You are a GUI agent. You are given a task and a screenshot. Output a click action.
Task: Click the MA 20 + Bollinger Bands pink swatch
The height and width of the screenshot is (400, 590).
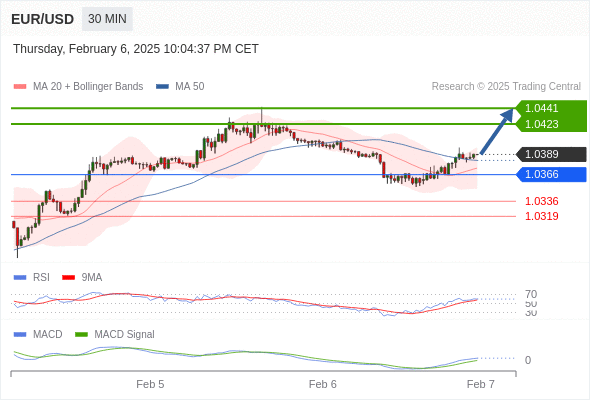point(20,87)
